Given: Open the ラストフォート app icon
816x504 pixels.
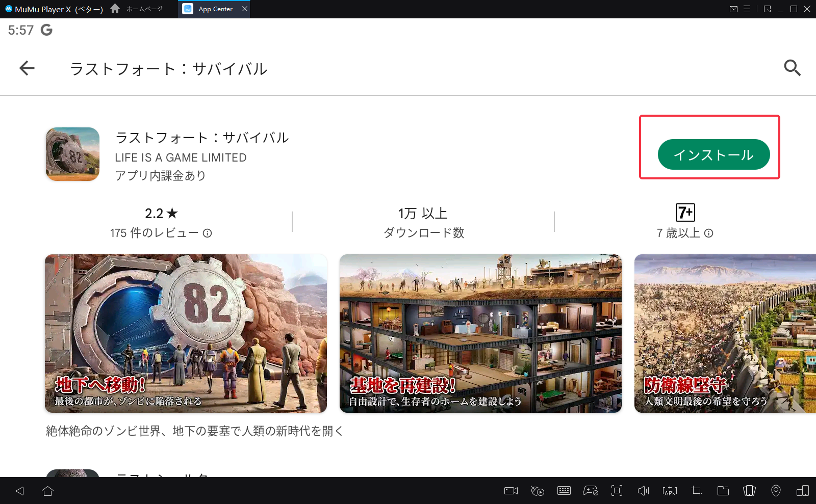Looking at the screenshot, I should pyautogui.click(x=72, y=154).
